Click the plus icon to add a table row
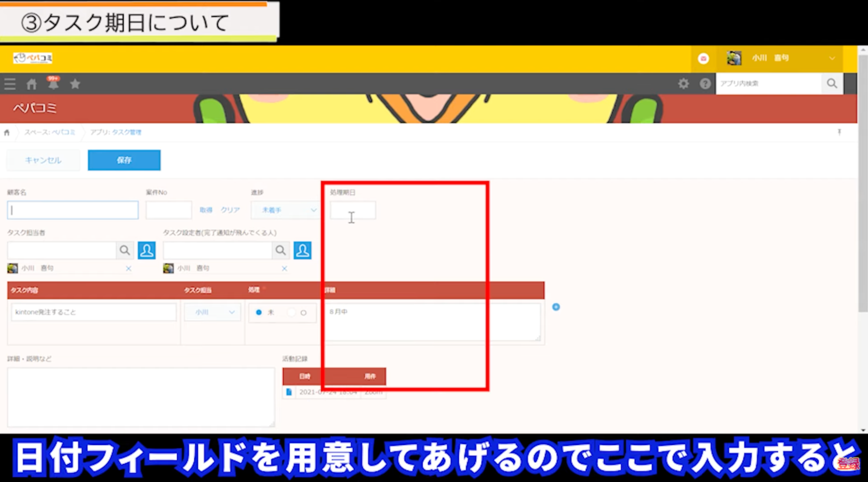This screenshot has height=482, width=868. [556, 307]
